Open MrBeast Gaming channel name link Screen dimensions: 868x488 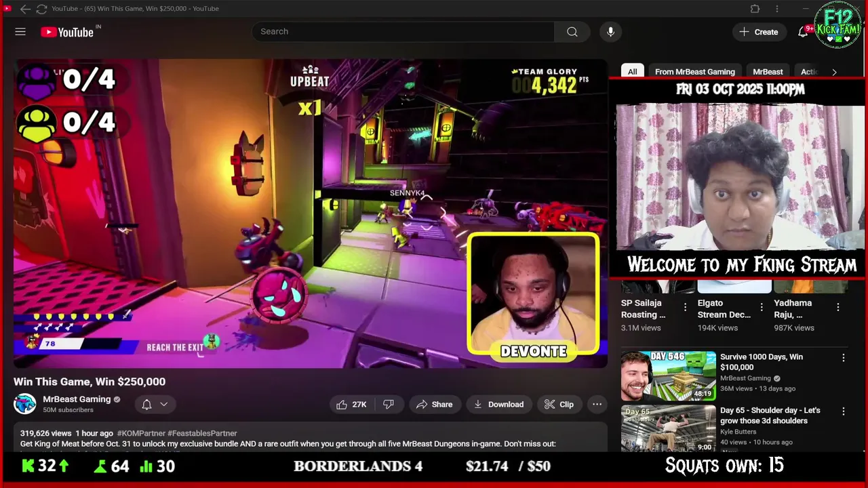[x=77, y=399]
